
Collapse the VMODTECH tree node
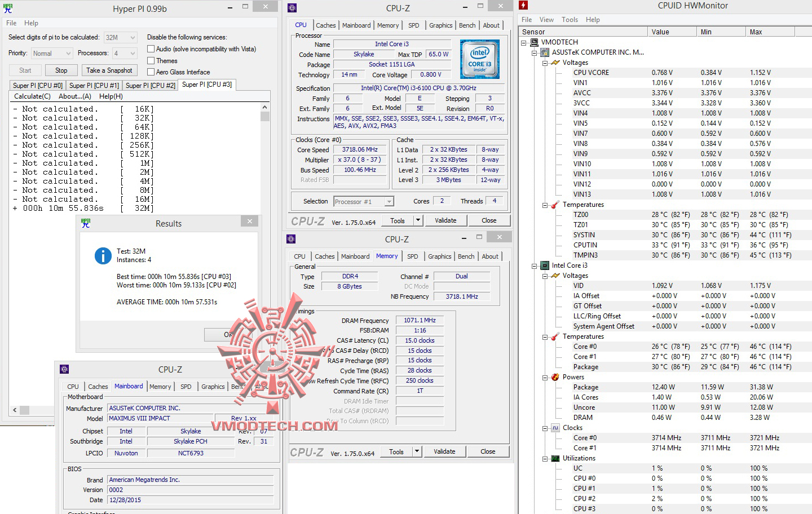(524, 42)
